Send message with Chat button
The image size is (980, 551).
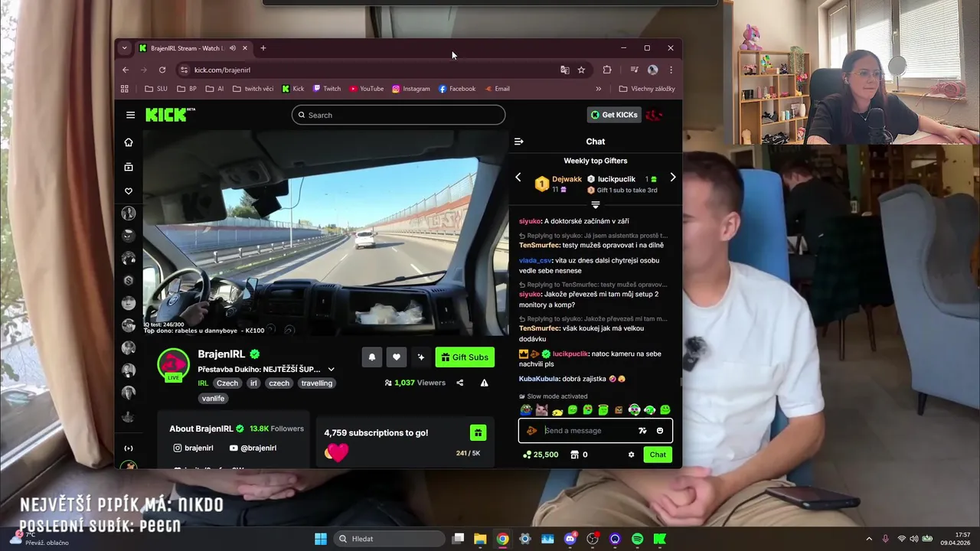pos(658,455)
